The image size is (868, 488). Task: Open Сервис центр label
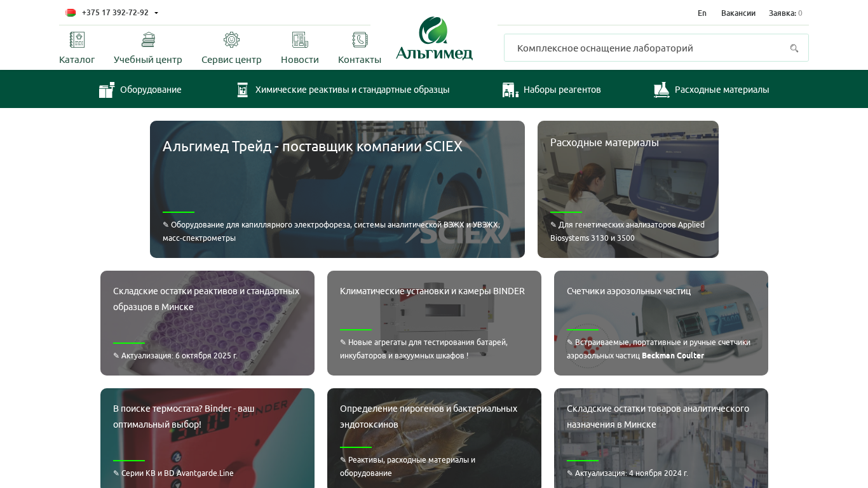point(231,60)
